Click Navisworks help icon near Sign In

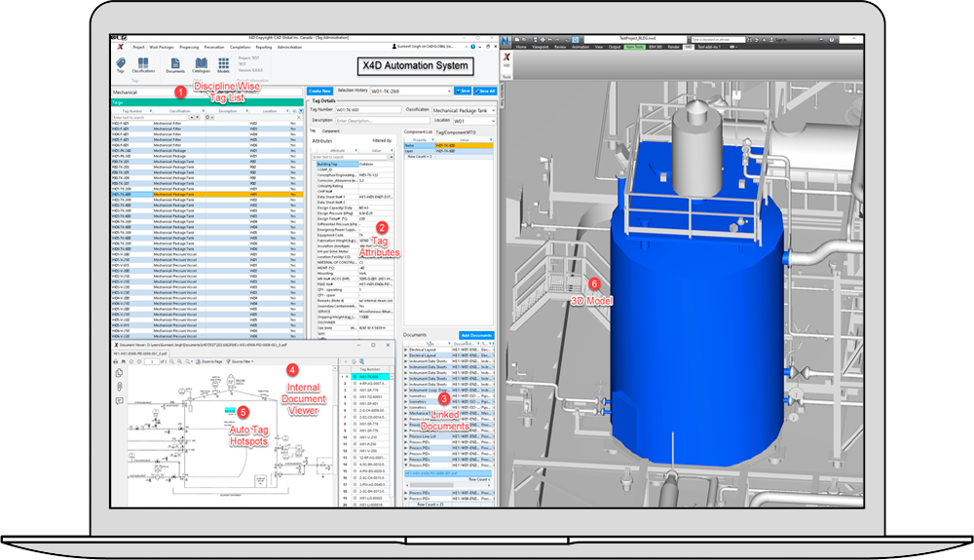pyautogui.click(x=831, y=39)
